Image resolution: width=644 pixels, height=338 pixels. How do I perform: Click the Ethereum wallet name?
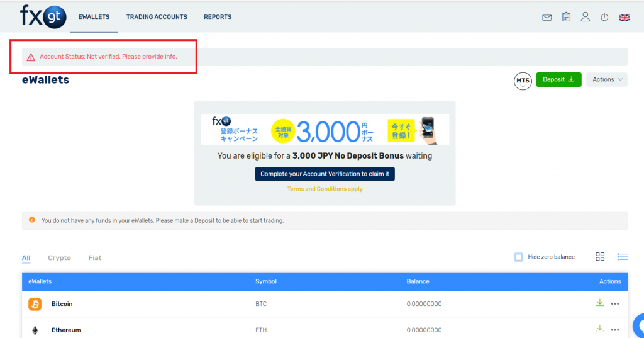click(x=66, y=330)
